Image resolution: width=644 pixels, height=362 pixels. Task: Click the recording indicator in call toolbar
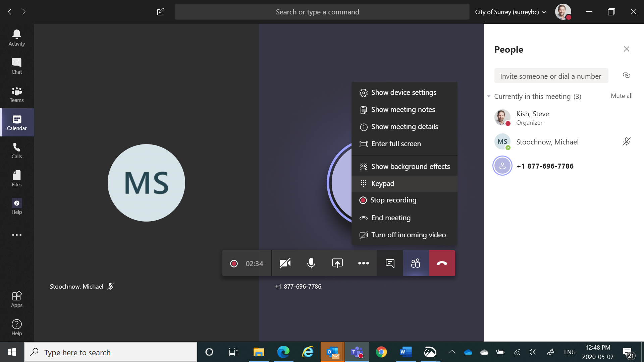point(234,264)
